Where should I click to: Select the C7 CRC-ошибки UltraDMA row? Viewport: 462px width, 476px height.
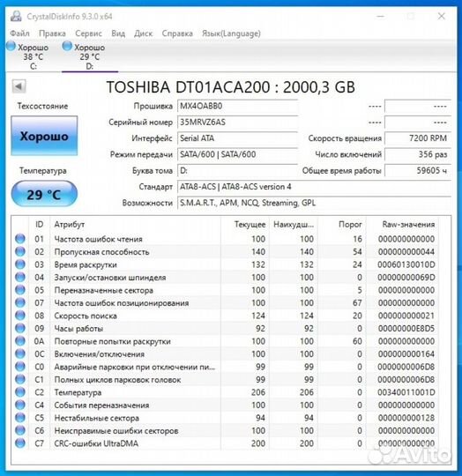coord(226,443)
